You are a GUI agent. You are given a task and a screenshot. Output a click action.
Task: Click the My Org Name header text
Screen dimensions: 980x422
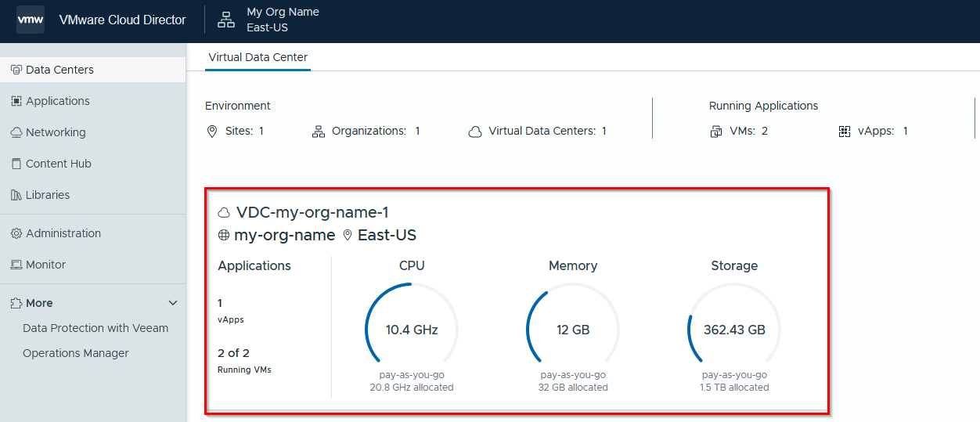pyautogui.click(x=283, y=12)
